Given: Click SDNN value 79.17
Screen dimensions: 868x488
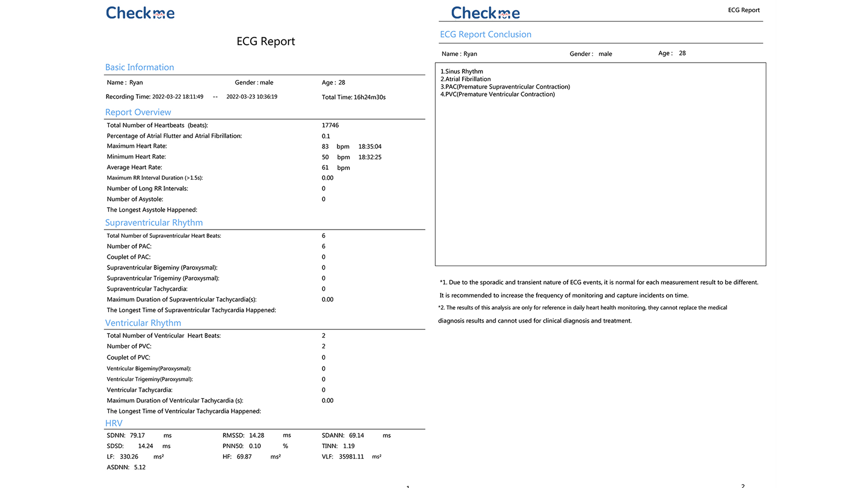Looking at the screenshot, I should tap(137, 436).
